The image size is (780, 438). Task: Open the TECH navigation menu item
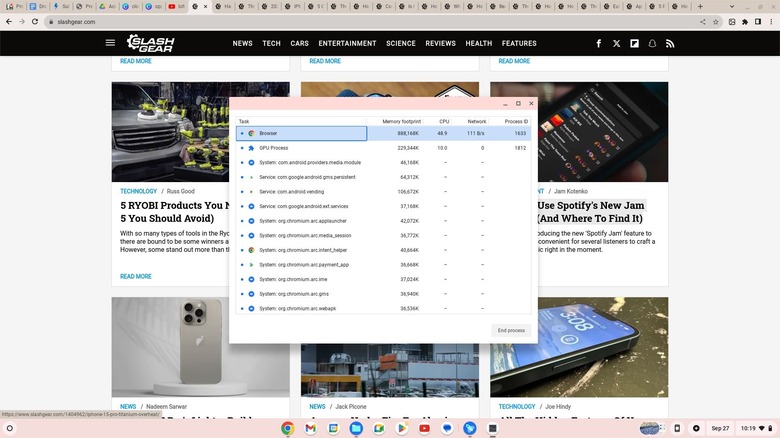click(x=272, y=43)
